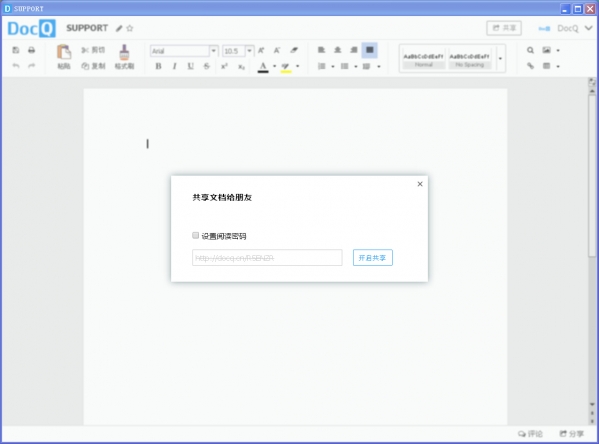
Task: Select the format painter brush
Action: coord(124,52)
